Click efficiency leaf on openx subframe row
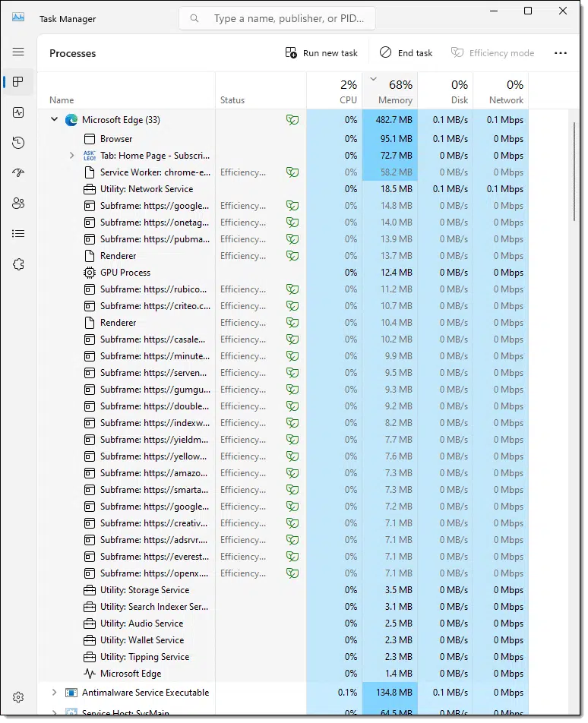 coord(292,573)
